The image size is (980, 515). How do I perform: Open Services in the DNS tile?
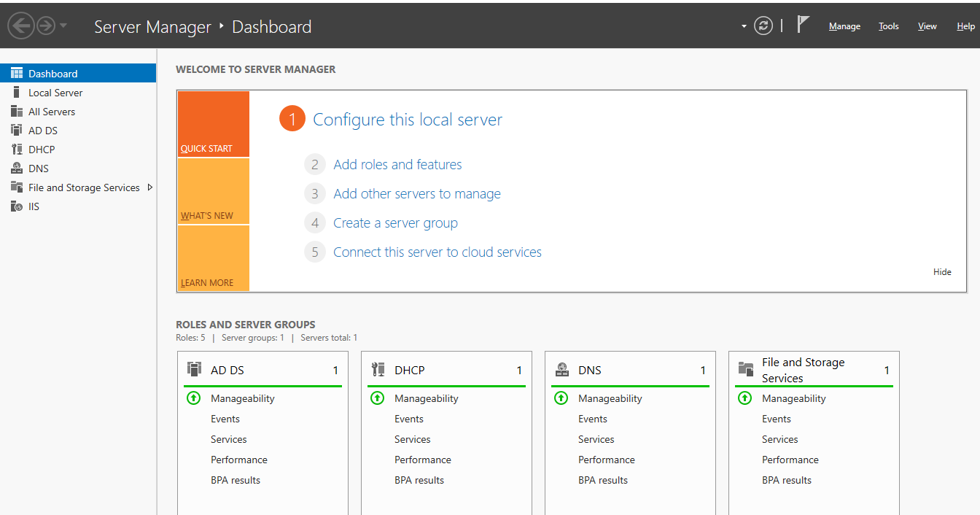[596, 439]
